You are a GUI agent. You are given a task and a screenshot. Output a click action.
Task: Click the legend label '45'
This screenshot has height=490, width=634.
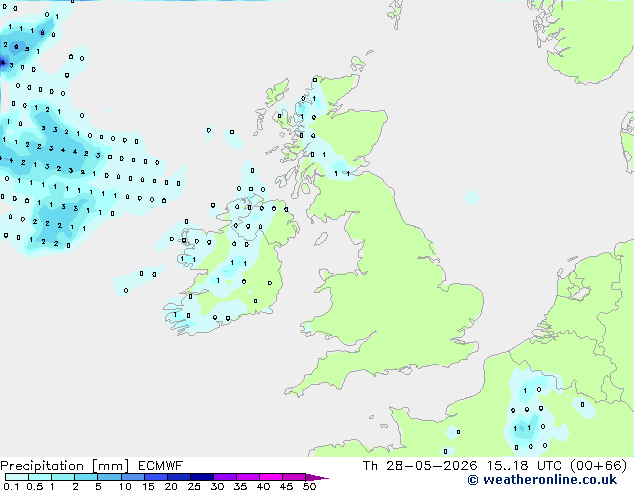tap(286, 486)
